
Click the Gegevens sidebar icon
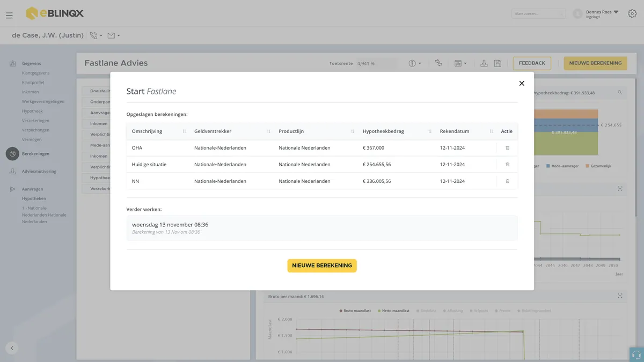[x=12, y=64]
